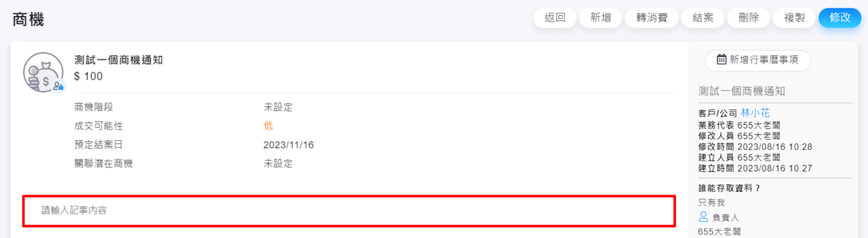Click the 未設定 value beside 商機階段
868x238 pixels.
click(278, 107)
